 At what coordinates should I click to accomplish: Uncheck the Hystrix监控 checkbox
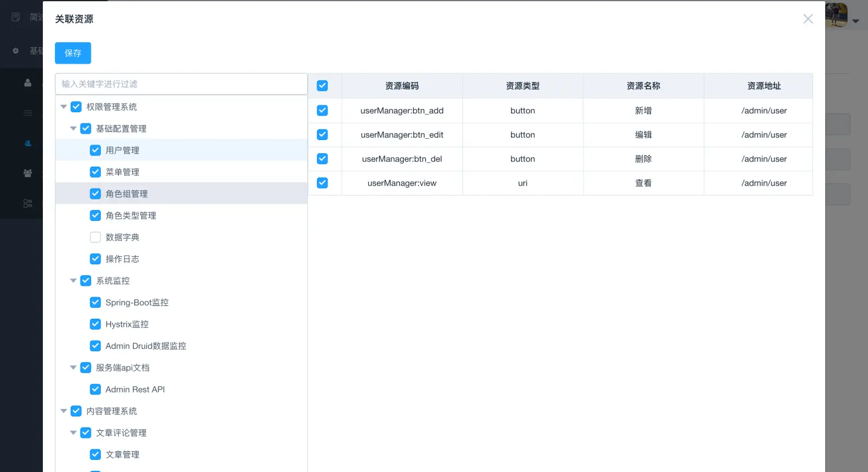tap(95, 324)
